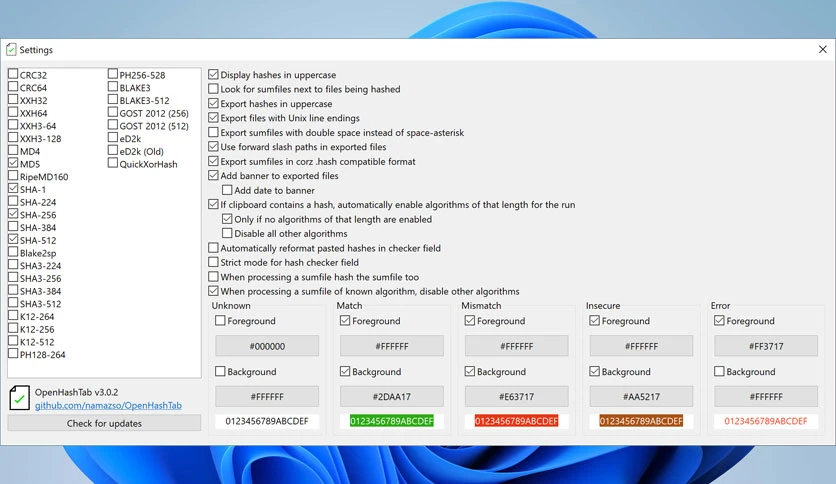Enable the Blake2sp algorithm
The image size is (836, 484).
click(13, 252)
